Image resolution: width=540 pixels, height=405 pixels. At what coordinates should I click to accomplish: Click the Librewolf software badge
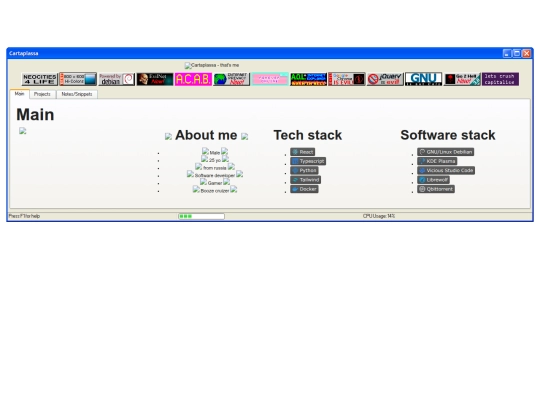point(433,180)
